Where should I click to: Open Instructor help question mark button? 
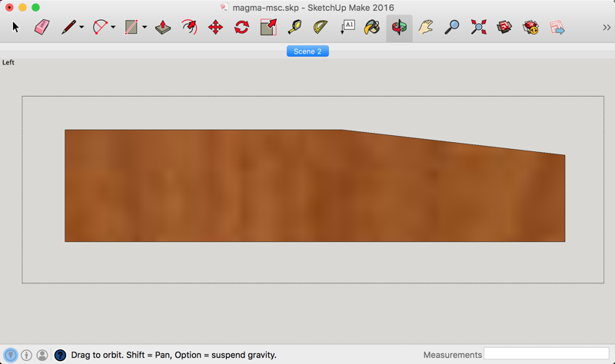click(x=61, y=356)
